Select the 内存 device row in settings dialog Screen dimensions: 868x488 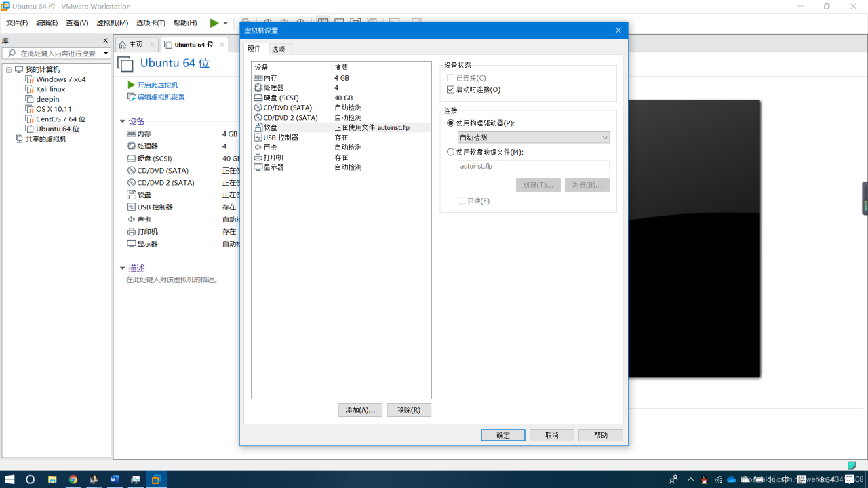341,78
